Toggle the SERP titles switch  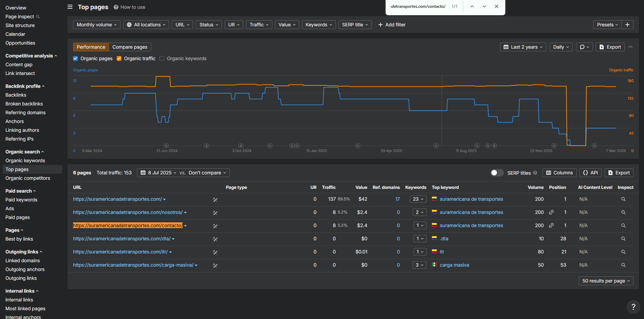[497, 173]
